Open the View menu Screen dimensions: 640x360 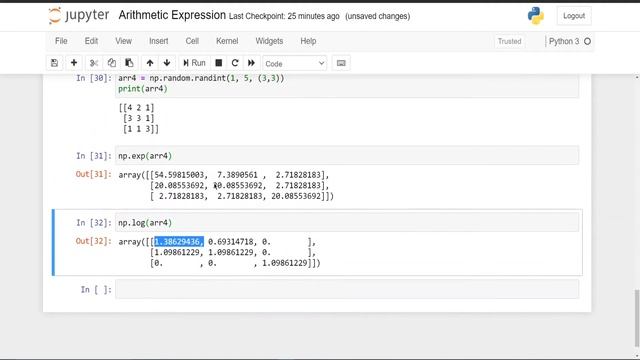(x=123, y=41)
